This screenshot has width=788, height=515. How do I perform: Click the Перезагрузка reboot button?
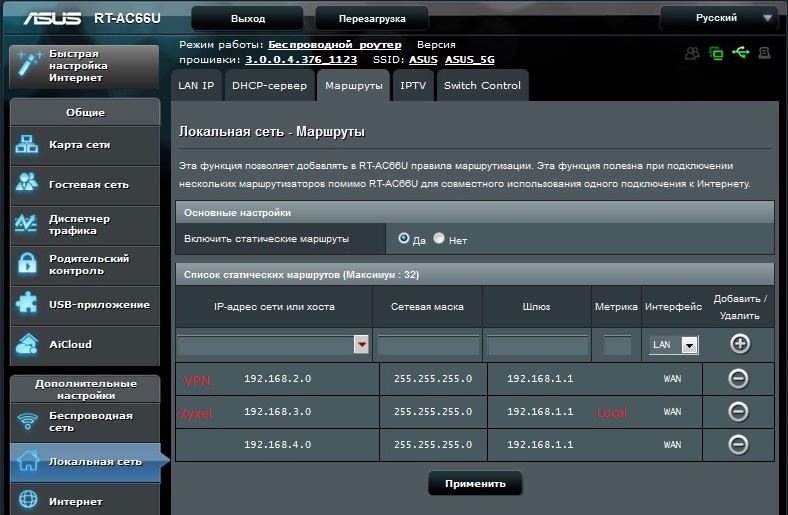(x=372, y=19)
